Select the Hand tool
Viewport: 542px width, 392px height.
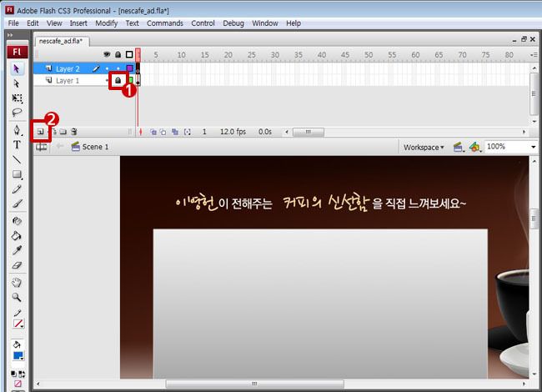coord(16,283)
